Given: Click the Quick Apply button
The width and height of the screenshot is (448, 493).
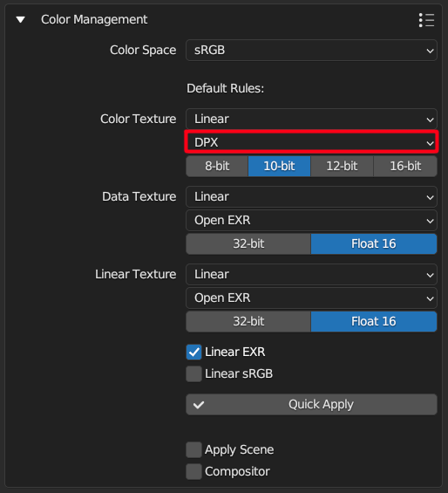Looking at the screenshot, I should pyautogui.click(x=311, y=404).
